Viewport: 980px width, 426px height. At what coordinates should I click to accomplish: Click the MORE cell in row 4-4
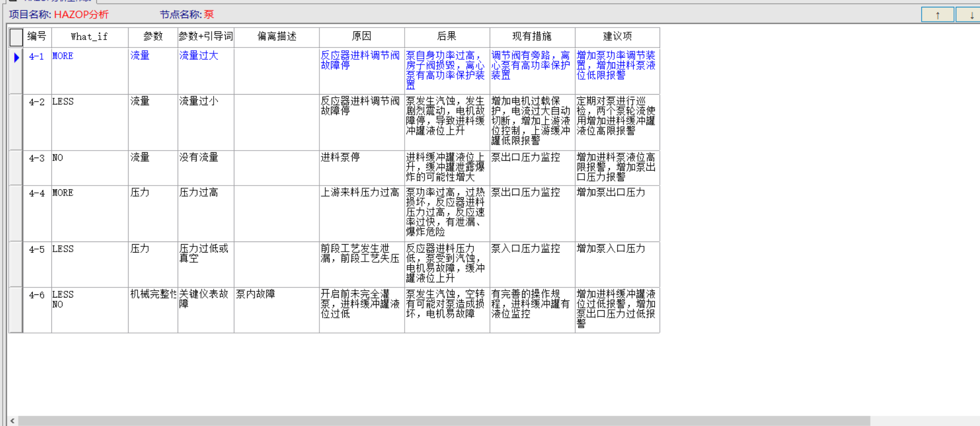tap(89, 214)
